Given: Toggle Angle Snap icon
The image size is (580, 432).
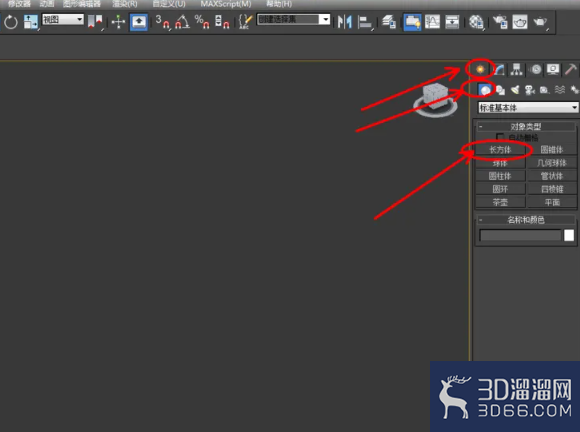Looking at the screenshot, I should pos(182,22).
